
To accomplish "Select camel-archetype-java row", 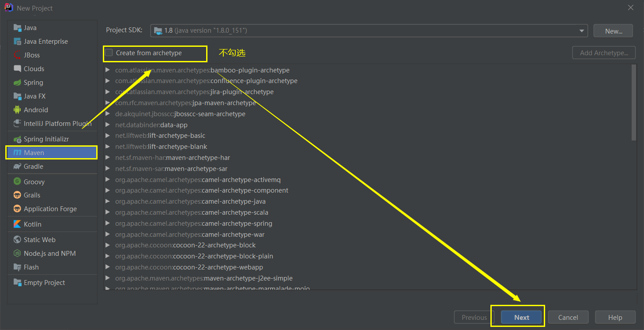I will pos(367,201).
